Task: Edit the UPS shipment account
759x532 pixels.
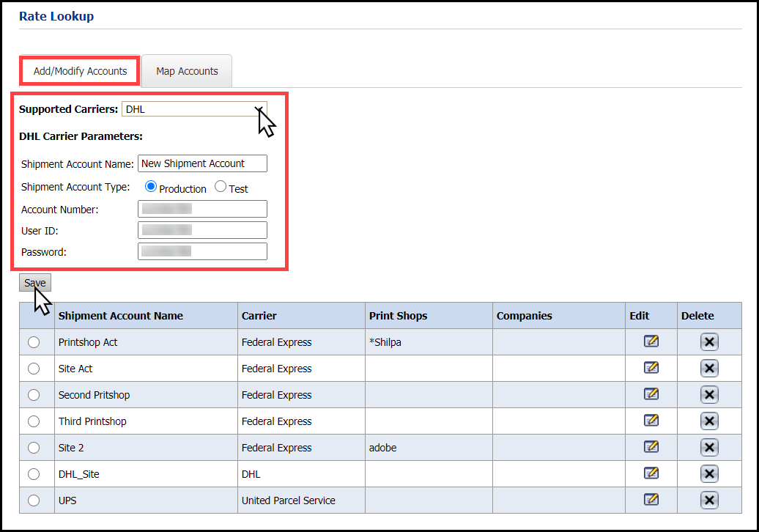Action: 651,500
